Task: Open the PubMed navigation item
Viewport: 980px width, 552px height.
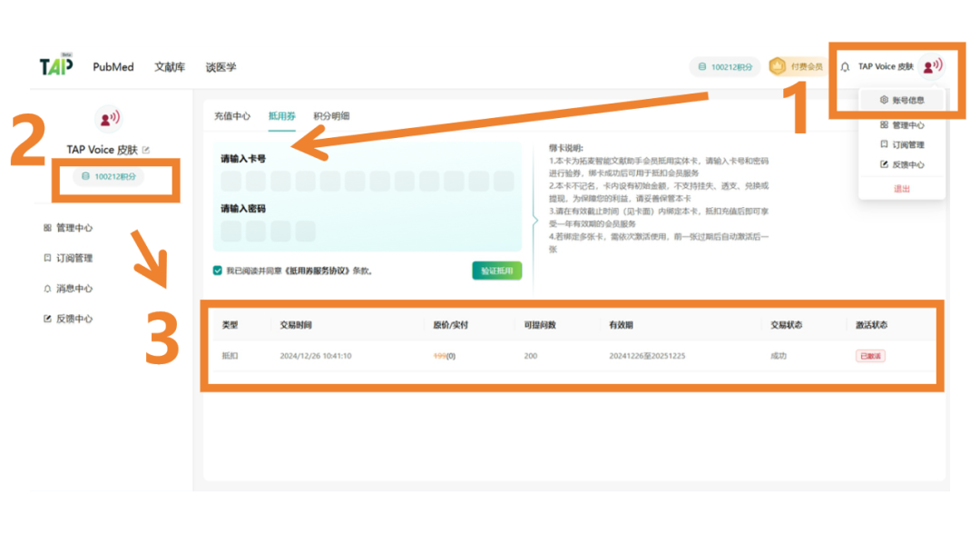Action: pos(113,67)
